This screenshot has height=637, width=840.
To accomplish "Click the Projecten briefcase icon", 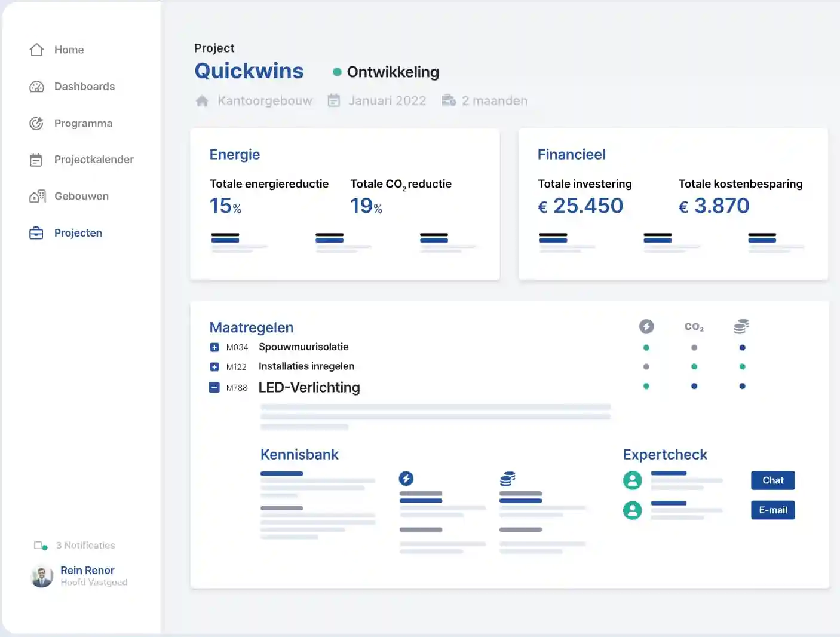I will tap(36, 233).
